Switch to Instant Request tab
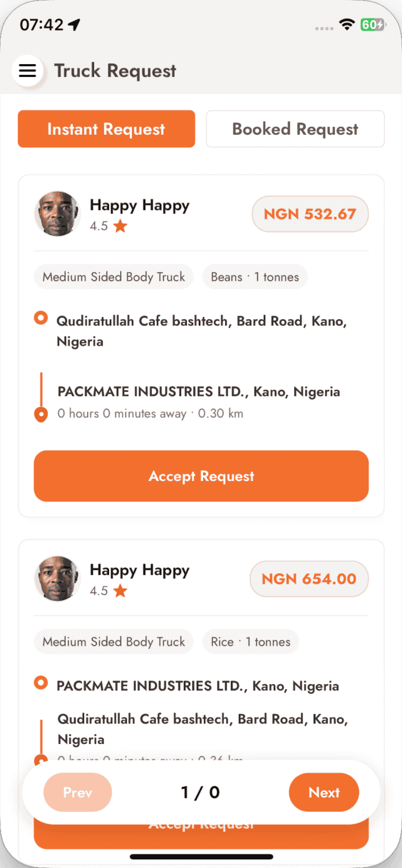This screenshot has height=868, width=402. (106, 129)
